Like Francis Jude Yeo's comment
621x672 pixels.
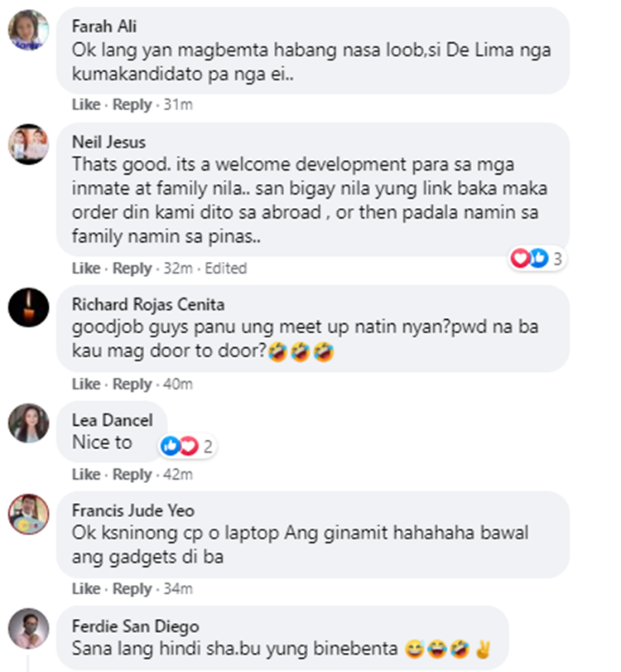click(86, 589)
